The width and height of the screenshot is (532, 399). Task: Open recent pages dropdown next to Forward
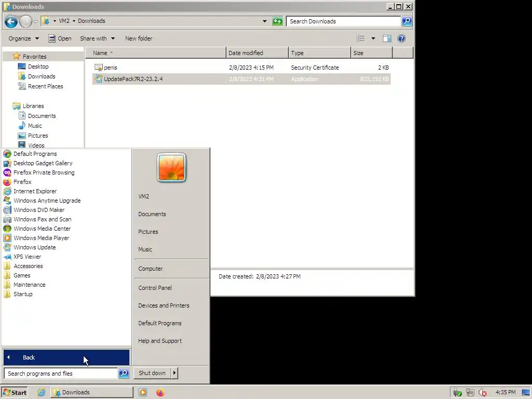pos(35,22)
